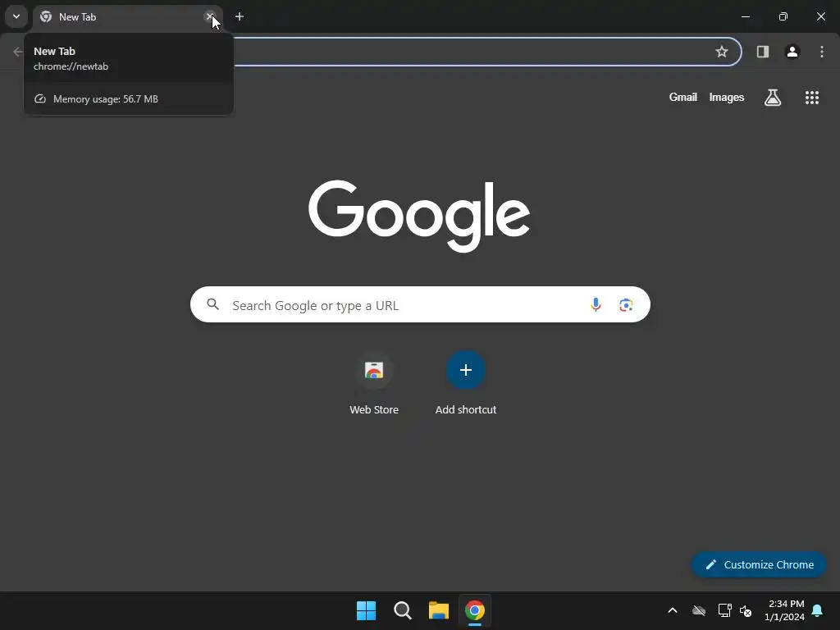
Task: Open the Web Store shortcut
Action: (x=374, y=384)
